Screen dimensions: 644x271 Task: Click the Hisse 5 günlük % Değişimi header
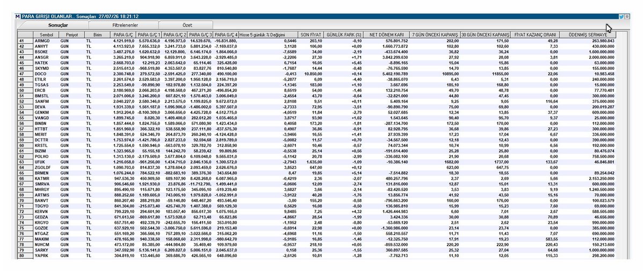tap(268, 35)
